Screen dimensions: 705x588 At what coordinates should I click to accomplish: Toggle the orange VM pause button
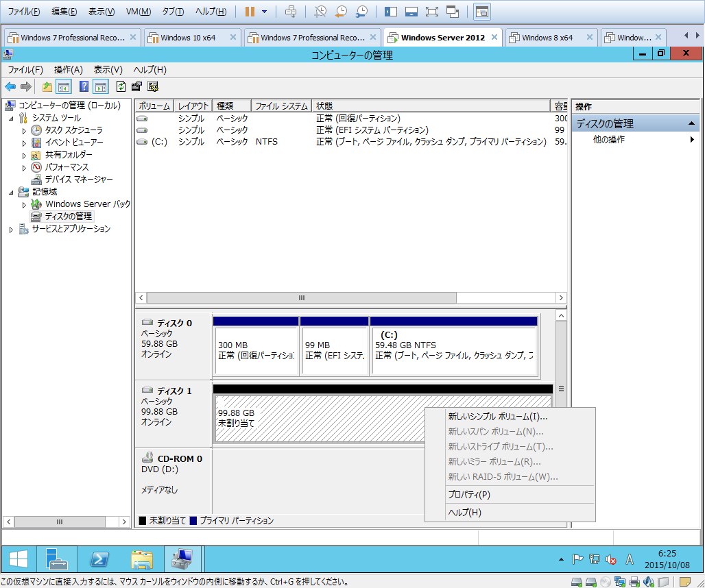(250, 11)
